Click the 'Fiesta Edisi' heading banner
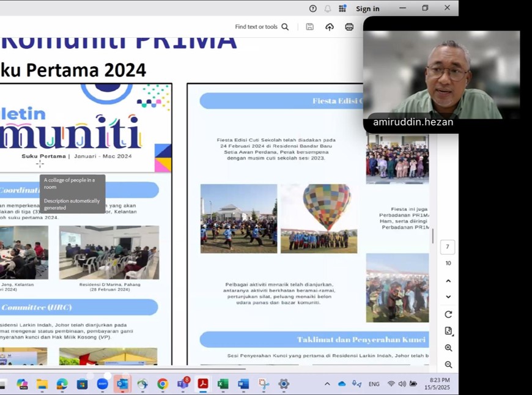 pyautogui.click(x=282, y=101)
